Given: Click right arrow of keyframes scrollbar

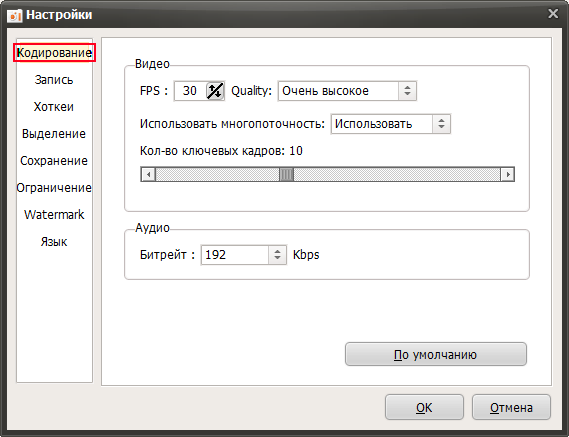Looking at the screenshot, I should (x=507, y=175).
